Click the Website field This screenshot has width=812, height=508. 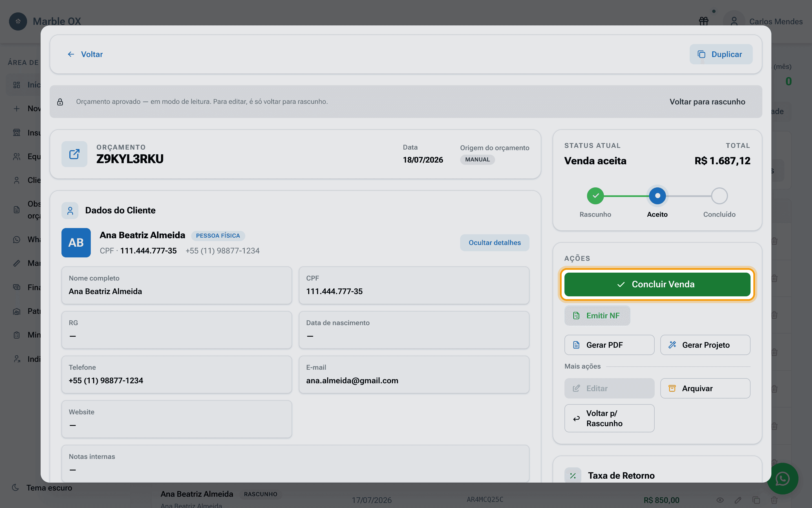(176, 419)
